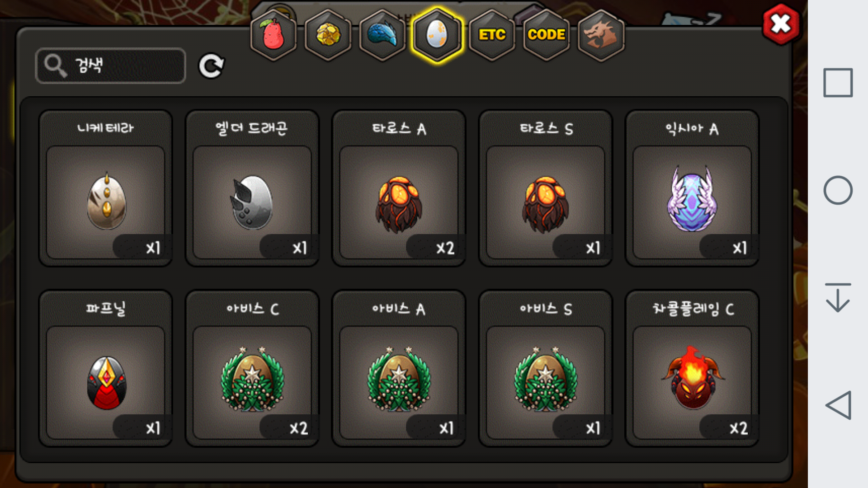Select the 엘더 드래곤 egg item
The image size is (868, 488).
[x=252, y=188]
